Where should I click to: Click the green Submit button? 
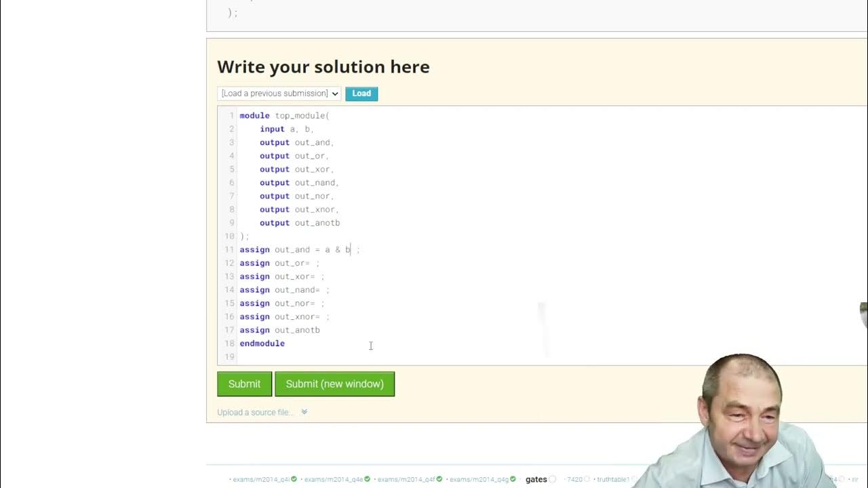pos(244,384)
